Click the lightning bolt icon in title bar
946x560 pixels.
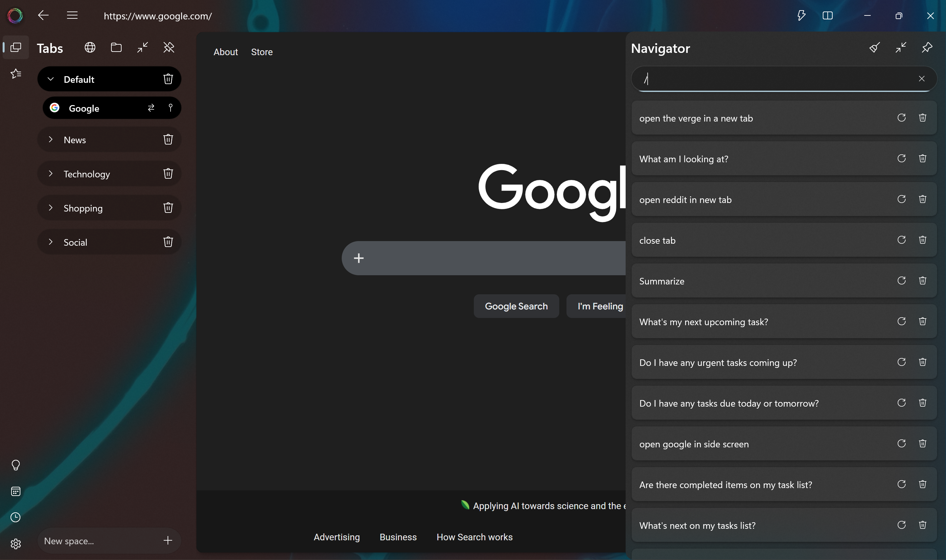tap(801, 15)
